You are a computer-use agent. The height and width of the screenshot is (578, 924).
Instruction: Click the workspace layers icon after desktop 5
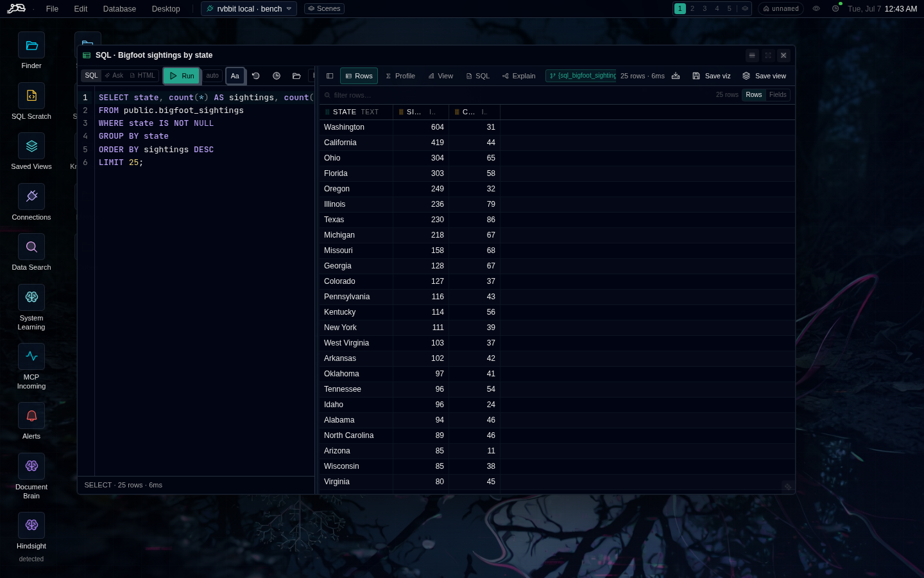745,8
